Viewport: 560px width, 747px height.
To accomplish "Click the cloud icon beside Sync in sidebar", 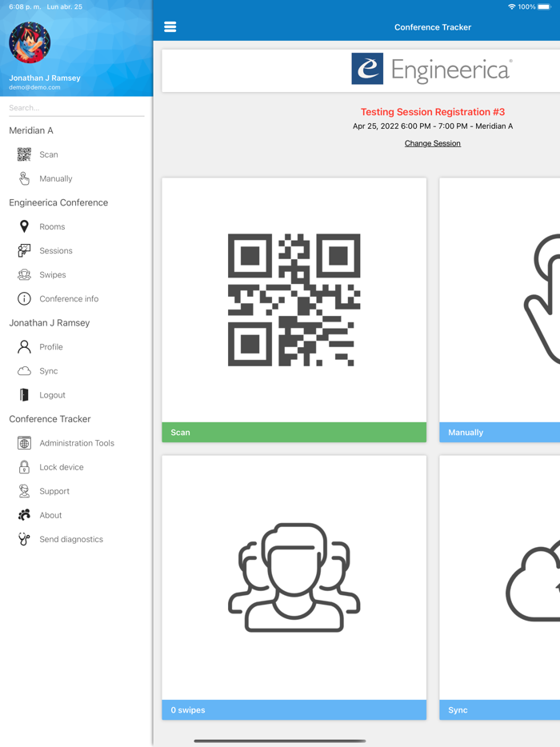I will [x=24, y=371].
